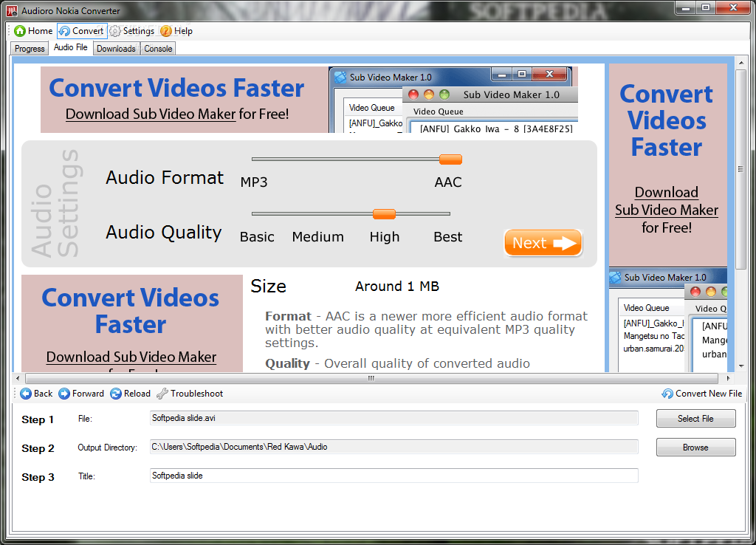The image size is (756, 545).
Task: Open bottom-left ad Download Sub Video Maker link
Action: [131, 357]
